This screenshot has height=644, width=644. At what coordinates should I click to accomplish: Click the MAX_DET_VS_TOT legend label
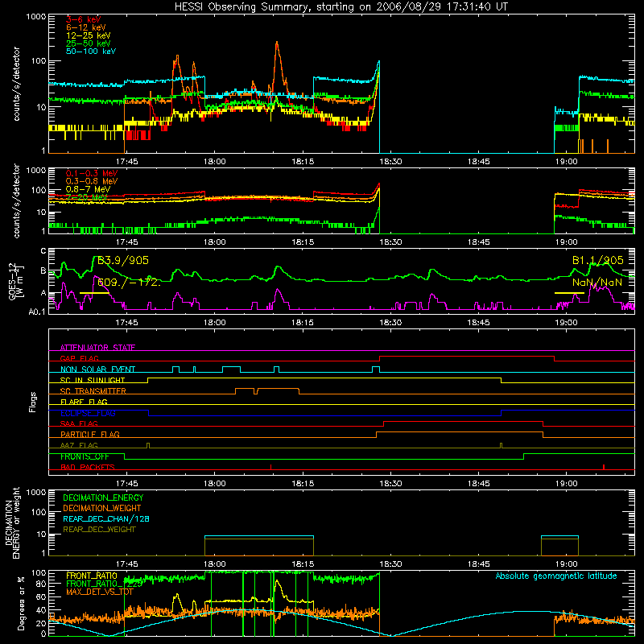pyautogui.click(x=100, y=592)
